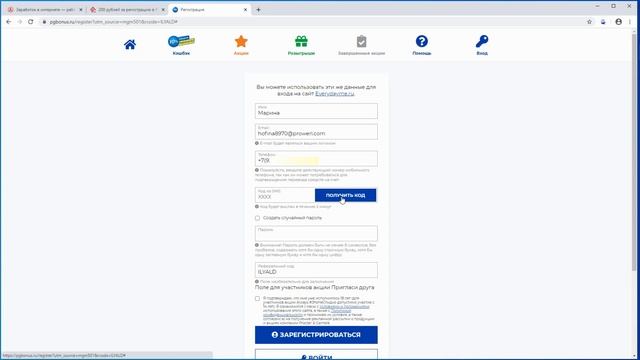Screen dimensions: 640x360
Task: Open the browser profile avatar
Action: [x=618, y=22]
